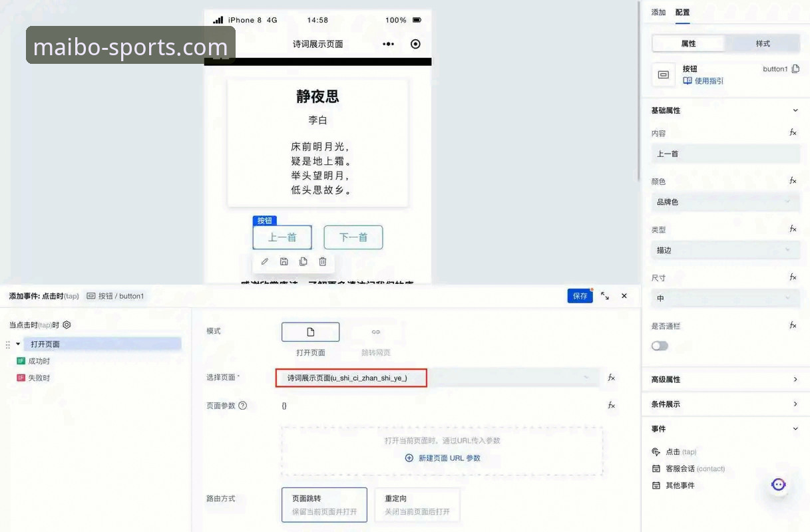Click the assistant chat bubble icon
Screen dimensions: 810x532
(779, 484)
